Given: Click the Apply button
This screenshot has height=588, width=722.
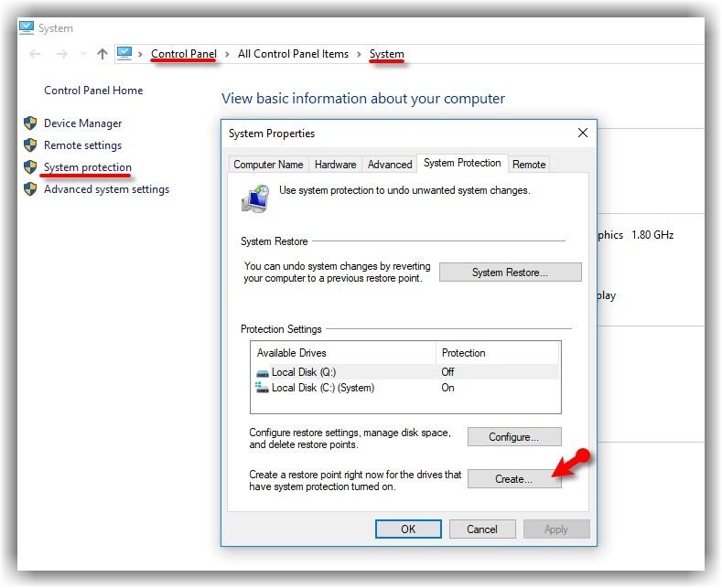Looking at the screenshot, I should coord(556,529).
